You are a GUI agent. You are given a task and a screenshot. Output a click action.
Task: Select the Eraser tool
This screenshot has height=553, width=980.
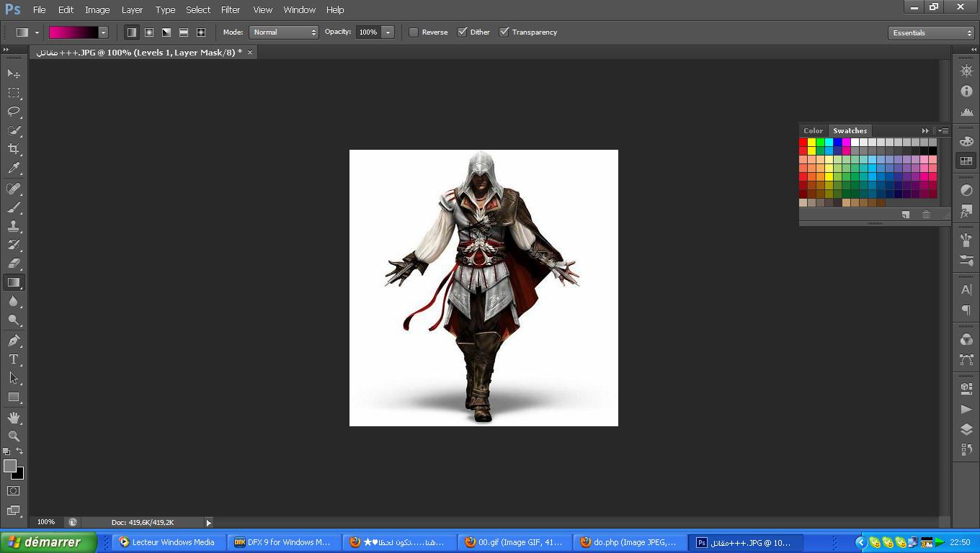point(14,264)
